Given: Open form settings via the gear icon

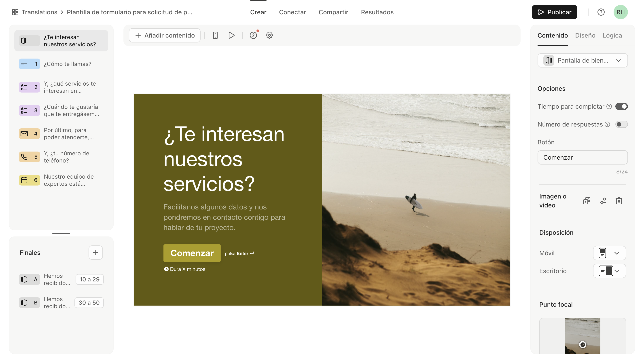Looking at the screenshot, I should (269, 35).
